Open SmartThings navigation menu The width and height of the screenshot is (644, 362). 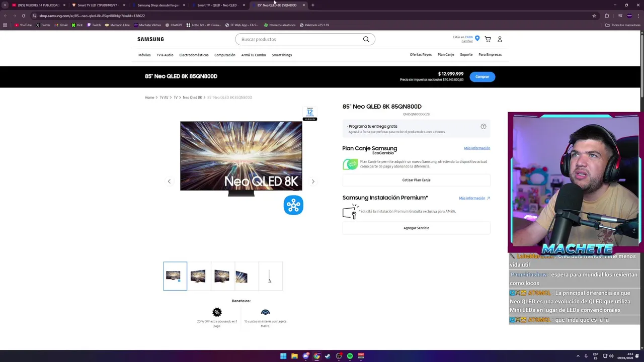[x=282, y=55]
